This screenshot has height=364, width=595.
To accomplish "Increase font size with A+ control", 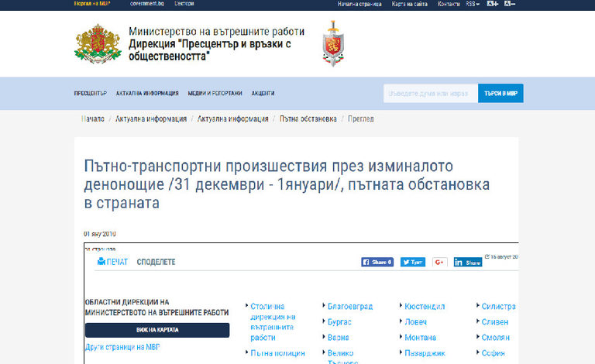I will (x=492, y=4).
